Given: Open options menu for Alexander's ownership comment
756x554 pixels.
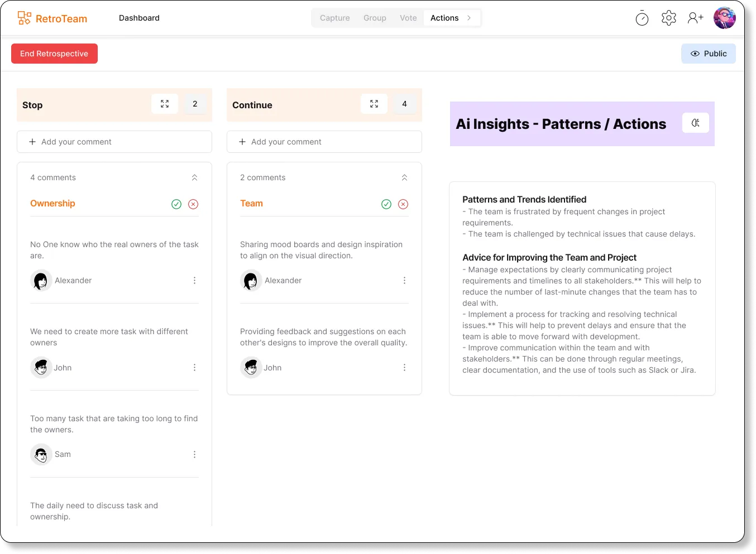Looking at the screenshot, I should click(x=194, y=281).
